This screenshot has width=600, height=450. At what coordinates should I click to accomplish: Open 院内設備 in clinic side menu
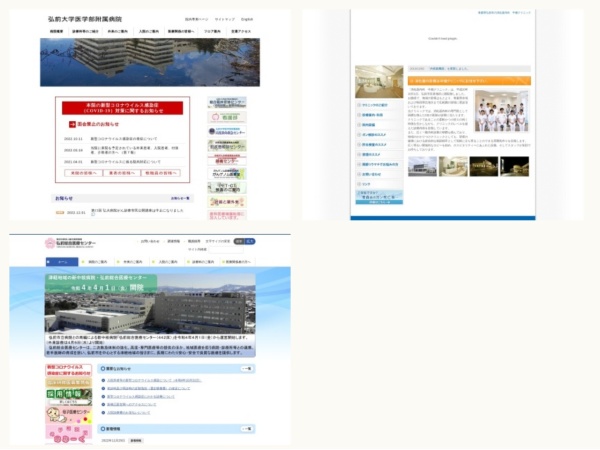[x=379, y=125]
